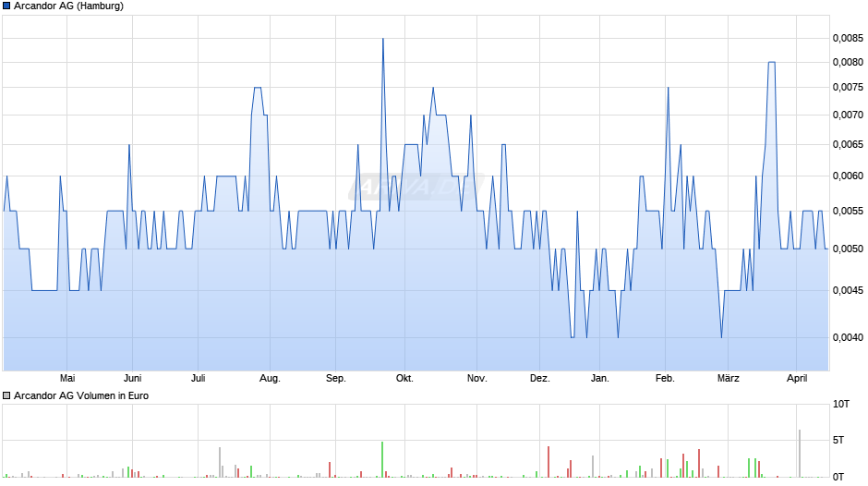Click the 0T volume axis label
Screen dimensions: 868x486
coord(838,477)
